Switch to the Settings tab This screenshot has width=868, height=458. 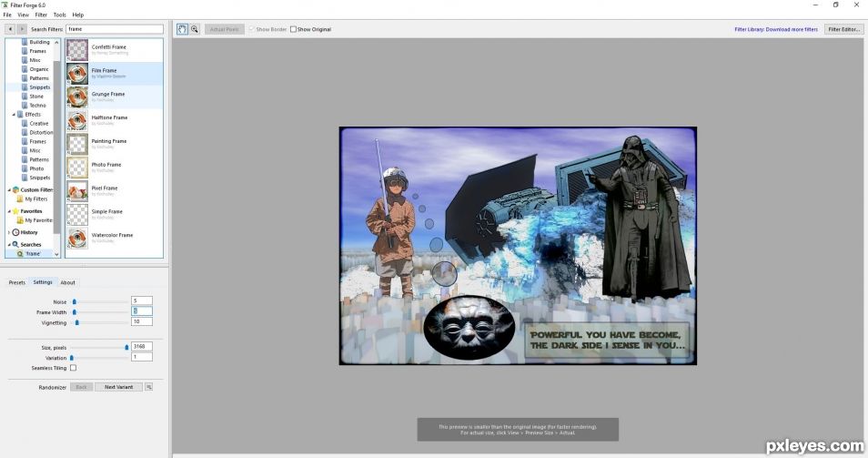(x=43, y=282)
